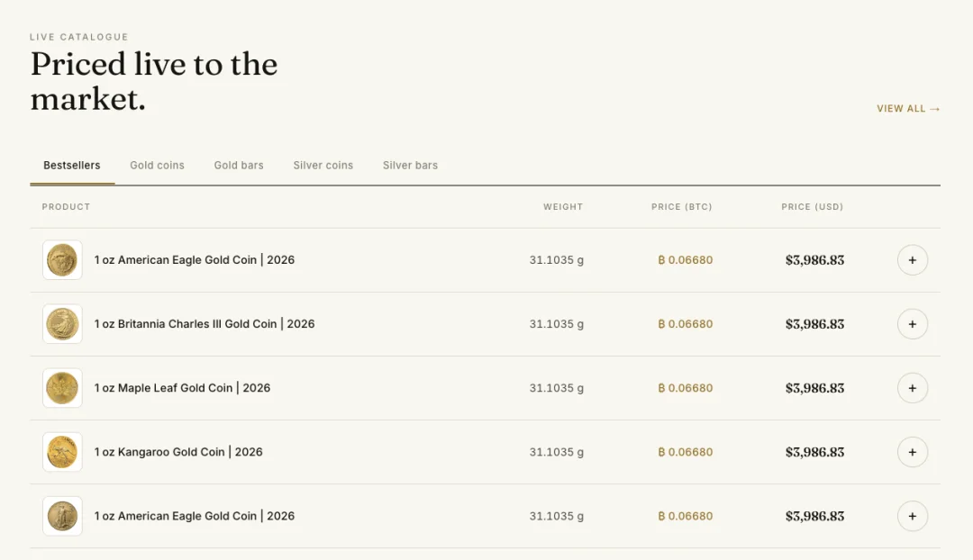The height and width of the screenshot is (560, 973).
Task: Open 1 oz Kangaroo Gold Coin product
Action: pyautogui.click(x=178, y=452)
